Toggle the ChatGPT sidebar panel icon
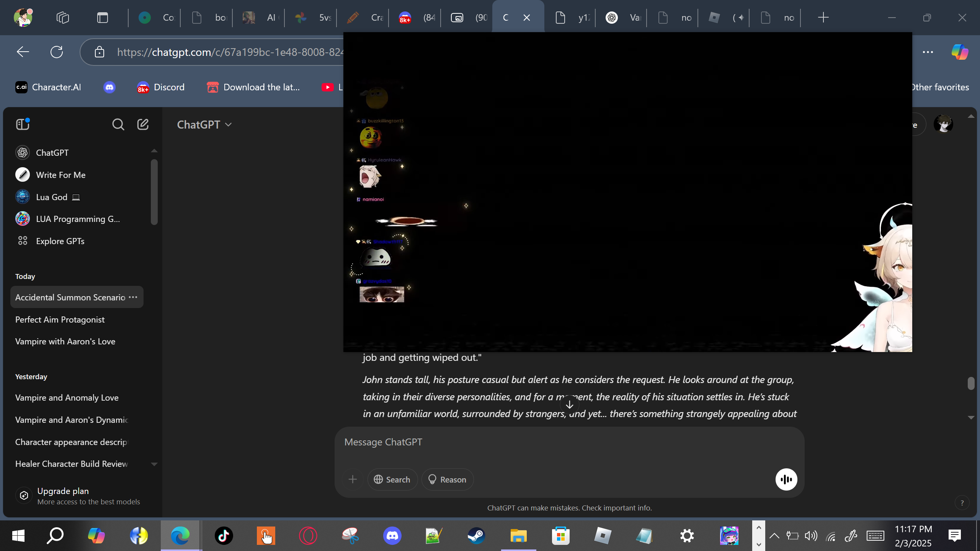Screen dimensions: 980x551 pos(23,124)
